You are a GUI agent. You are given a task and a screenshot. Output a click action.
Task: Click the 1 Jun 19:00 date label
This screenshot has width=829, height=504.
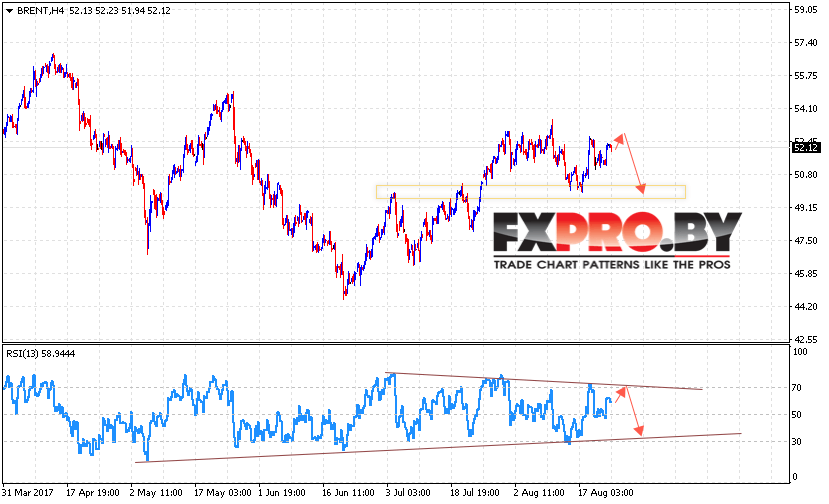tap(282, 492)
